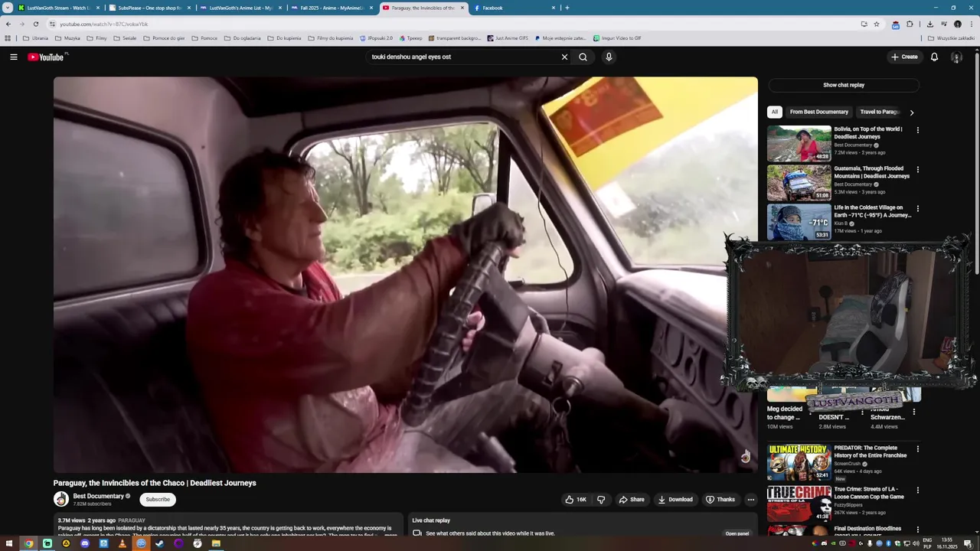Screen dimensions: 980x551
Task: Open Wszystkie zakładki bookmarks folder
Action: (951, 38)
